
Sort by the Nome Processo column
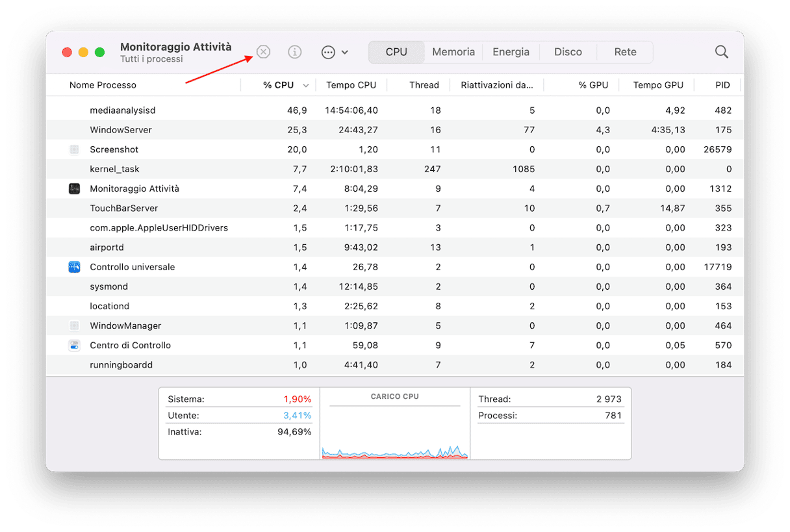point(103,85)
